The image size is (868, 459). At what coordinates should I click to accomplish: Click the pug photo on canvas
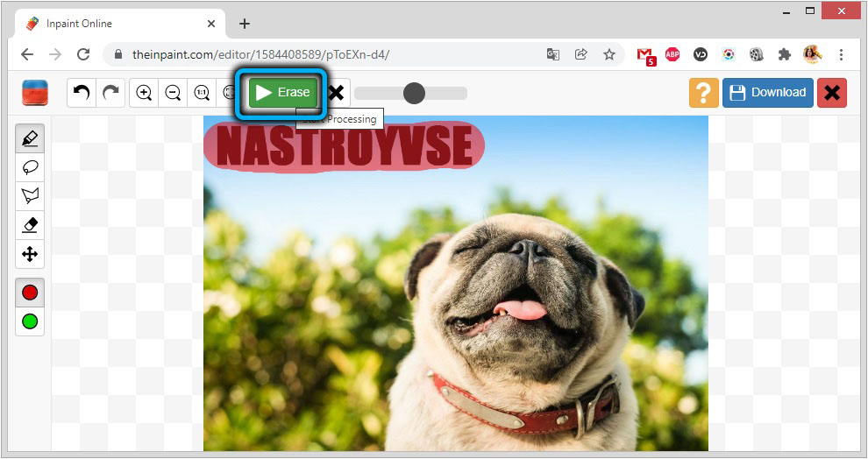click(x=456, y=283)
